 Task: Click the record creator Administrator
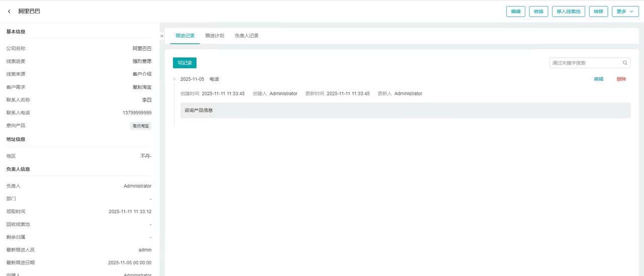click(283, 94)
